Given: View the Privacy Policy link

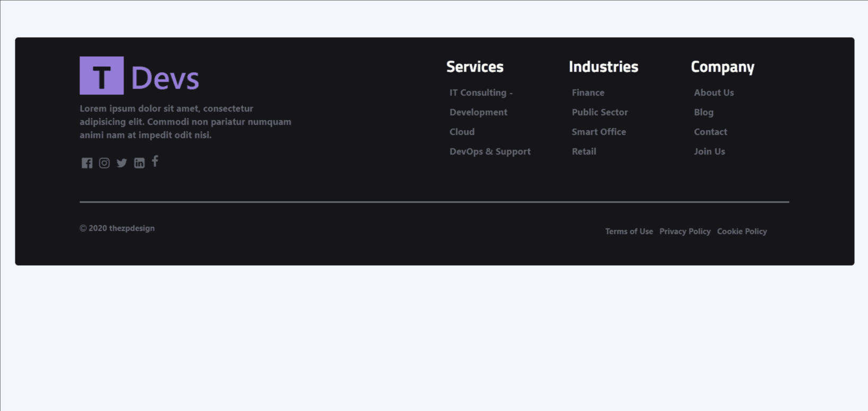Looking at the screenshot, I should coord(685,231).
